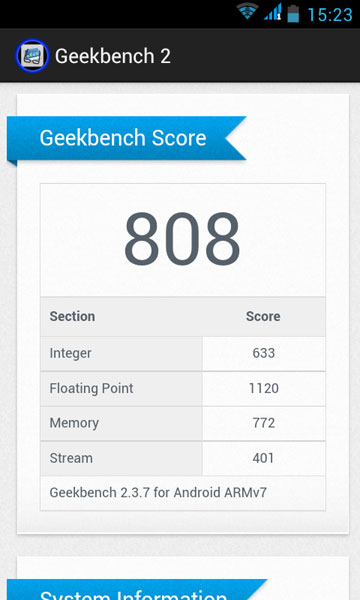This screenshot has width=360, height=600.
Task: Tap the Geekbench app icon
Action: (32, 56)
